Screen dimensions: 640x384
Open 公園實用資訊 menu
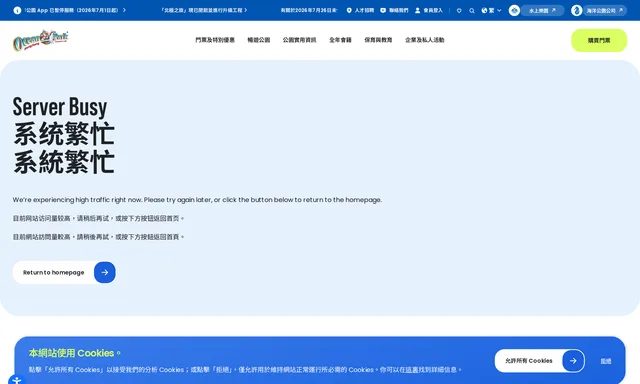pyautogui.click(x=300, y=40)
